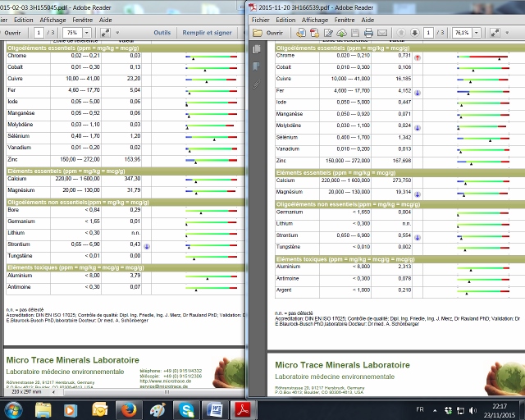Open the bookmarks panel icon

point(257,66)
